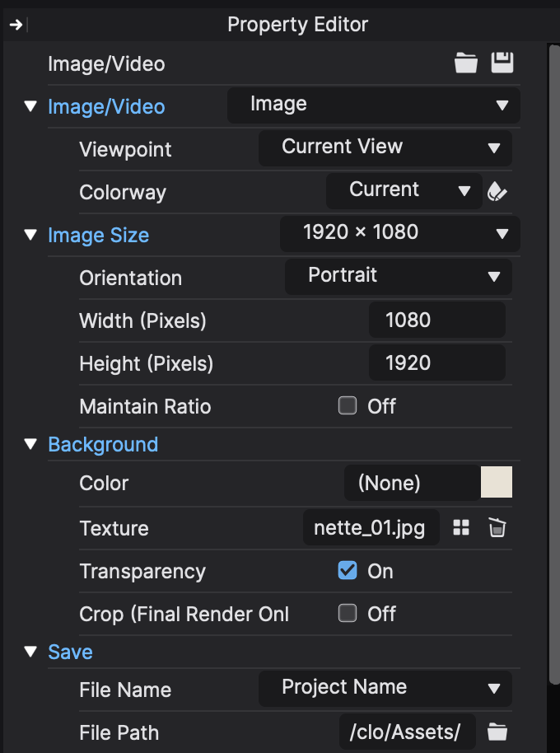Delete nette_01.jpg texture with trash icon
Image resolution: width=560 pixels, height=753 pixels.
[x=497, y=527]
